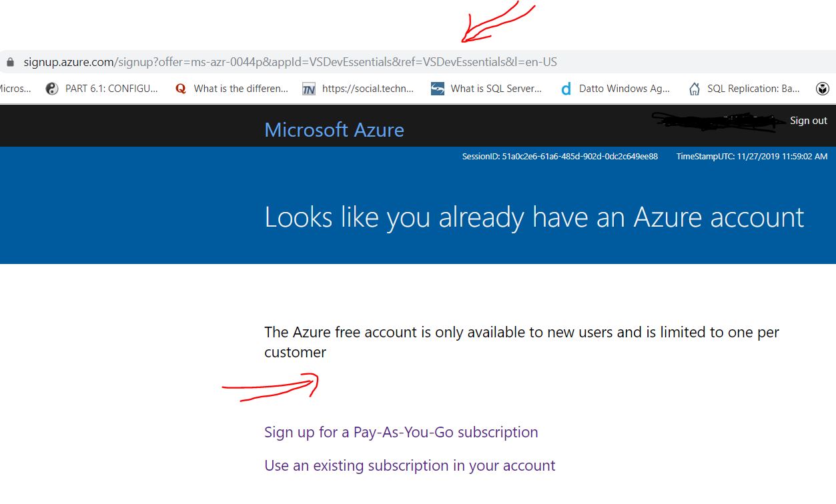Click the TimeStampUTC text

pos(752,157)
